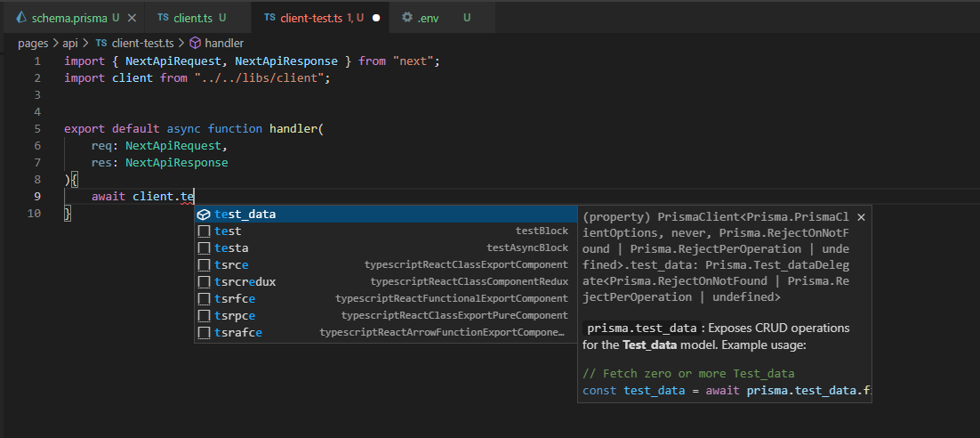Viewport: 980px width, 438px height.
Task: Open the api breadcrumb
Action: click(70, 43)
